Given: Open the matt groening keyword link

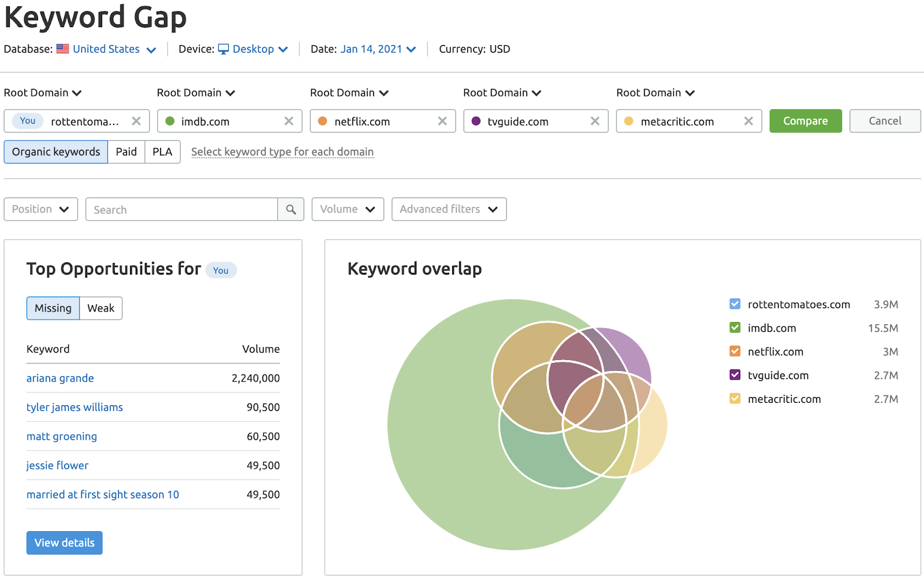Looking at the screenshot, I should pos(62,436).
